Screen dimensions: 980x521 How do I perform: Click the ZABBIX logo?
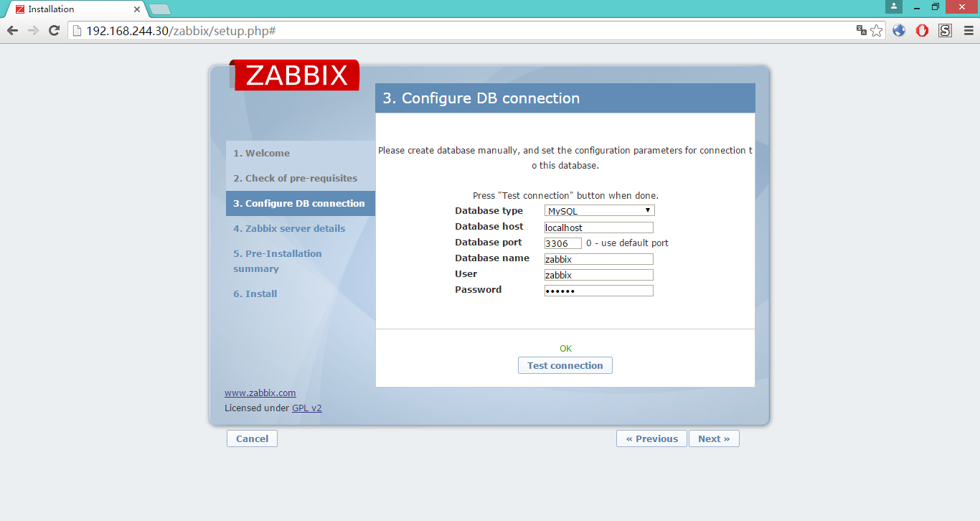coord(296,75)
